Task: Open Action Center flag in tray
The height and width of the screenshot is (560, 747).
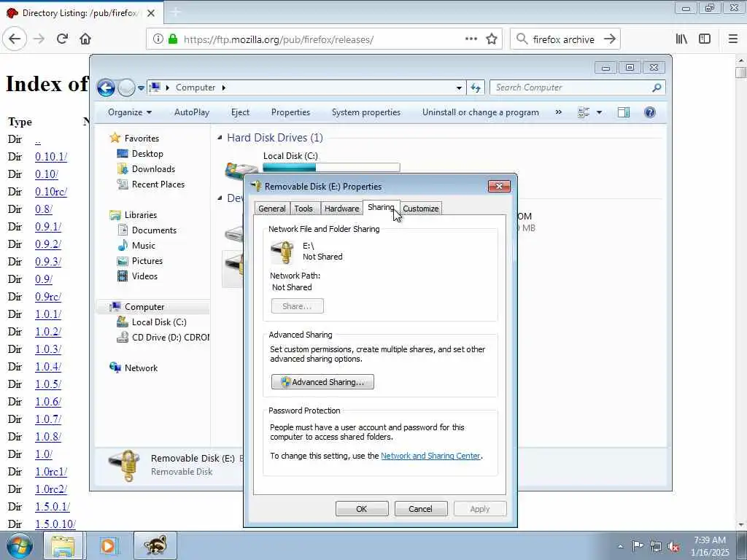Action: tap(638, 545)
